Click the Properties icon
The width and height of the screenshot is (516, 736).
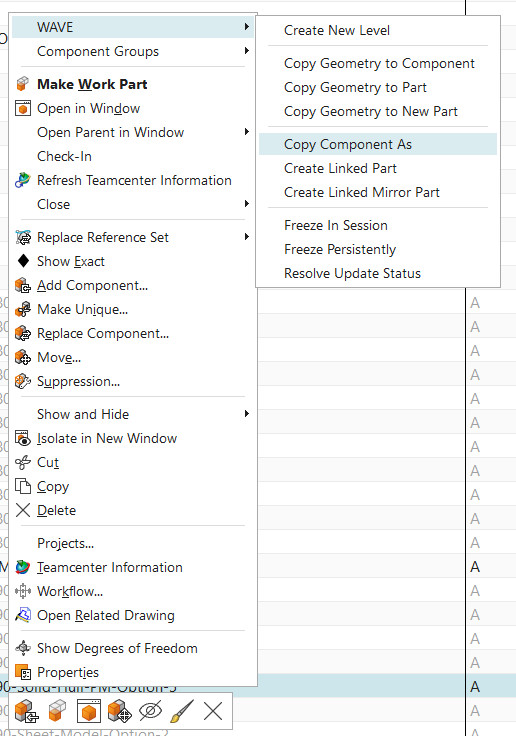pyautogui.click(x=23, y=672)
